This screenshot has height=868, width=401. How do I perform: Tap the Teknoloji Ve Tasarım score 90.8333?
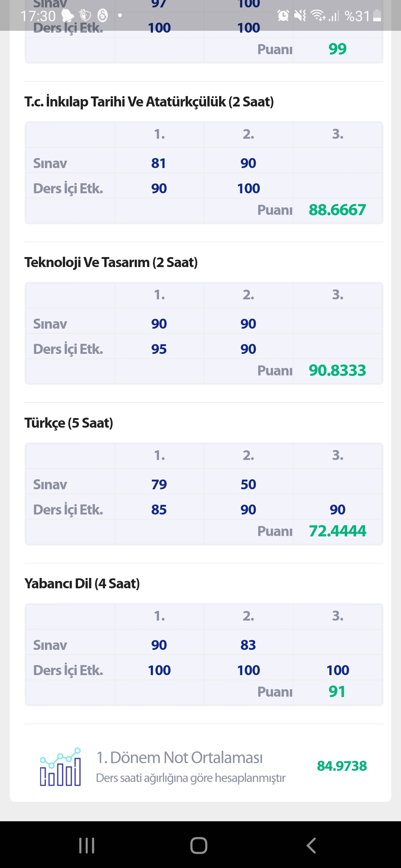pos(337,370)
